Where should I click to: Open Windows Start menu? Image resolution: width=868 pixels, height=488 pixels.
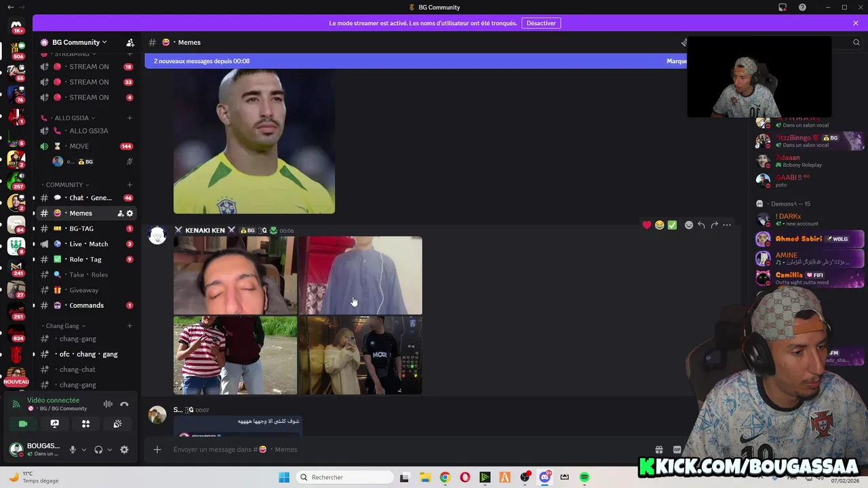coord(283,477)
